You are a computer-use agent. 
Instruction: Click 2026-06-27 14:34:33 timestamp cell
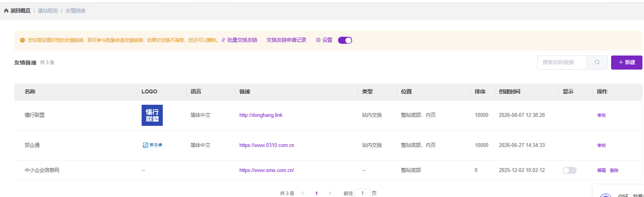click(x=522, y=145)
